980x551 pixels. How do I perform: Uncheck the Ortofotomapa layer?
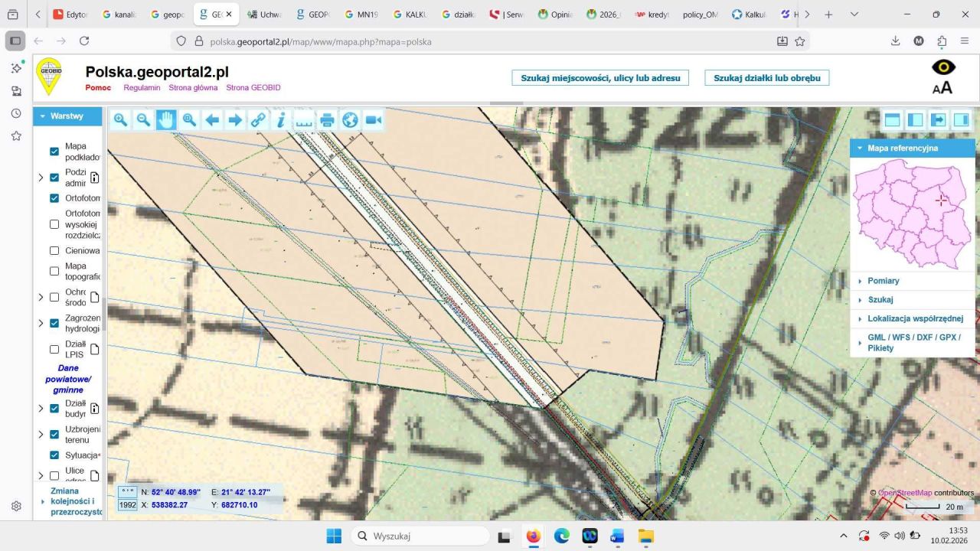pyautogui.click(x=54, y=198)
